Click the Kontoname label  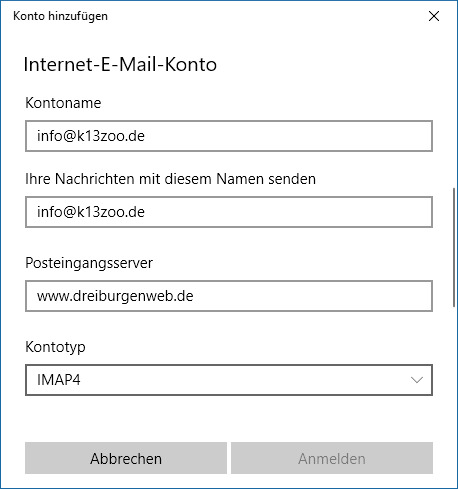63,103
